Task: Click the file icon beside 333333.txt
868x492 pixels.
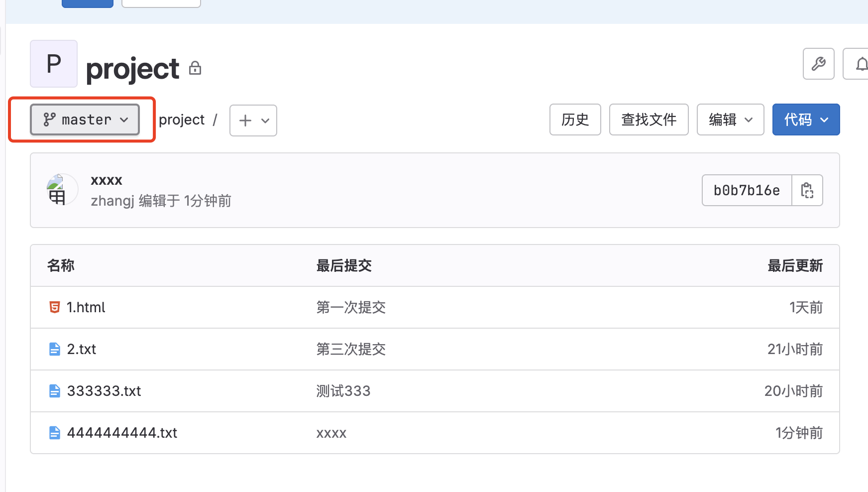Action: pos(55,391)
